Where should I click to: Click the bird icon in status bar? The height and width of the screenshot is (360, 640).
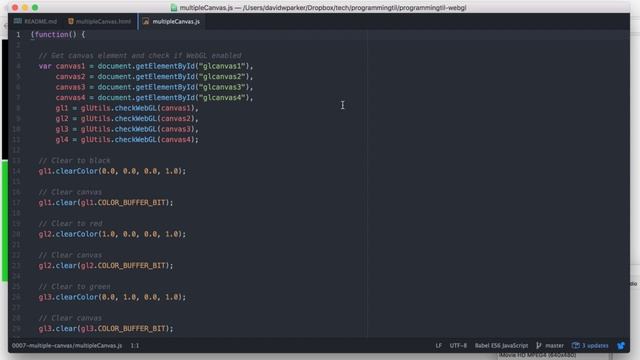[621, 345]
